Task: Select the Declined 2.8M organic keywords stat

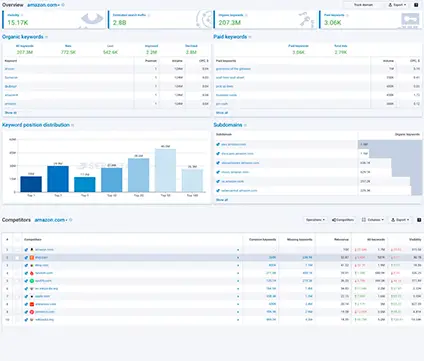Action: click(191, 49)
